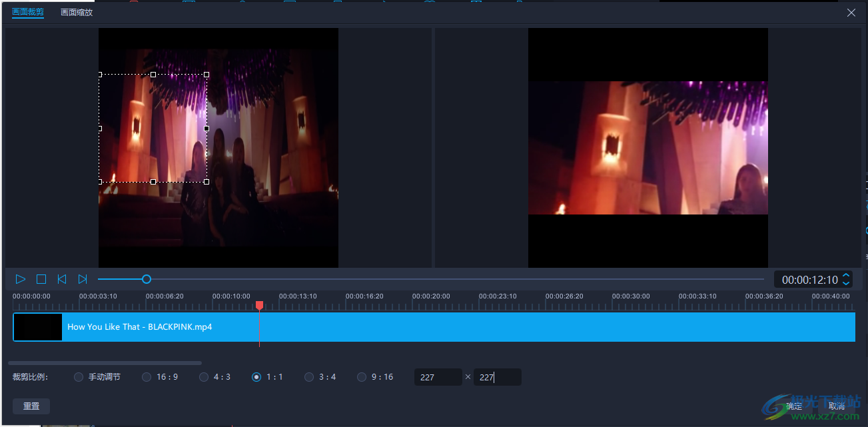
Task: Cancel with the 取消 button
Action: (x=837, y=406)
